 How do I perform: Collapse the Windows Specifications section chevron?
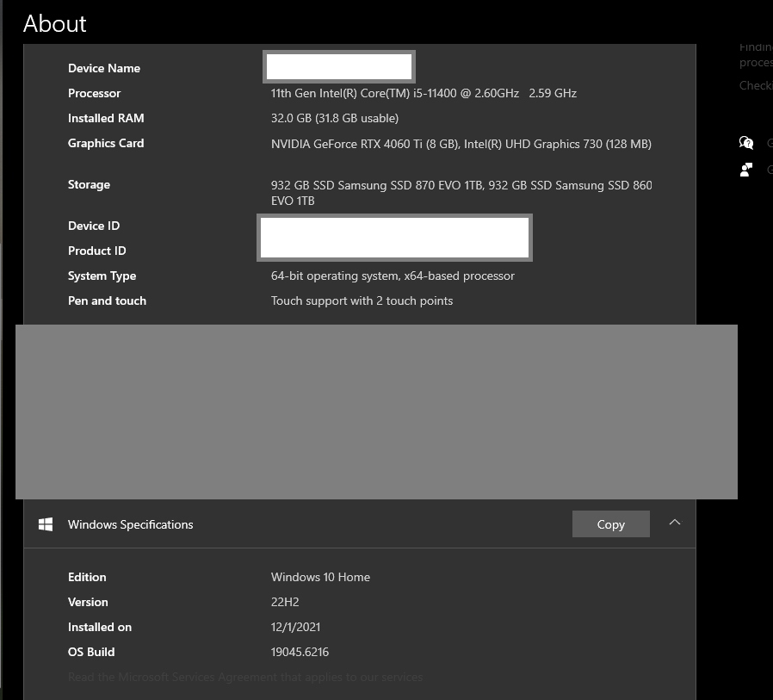[x=675, y=523]
